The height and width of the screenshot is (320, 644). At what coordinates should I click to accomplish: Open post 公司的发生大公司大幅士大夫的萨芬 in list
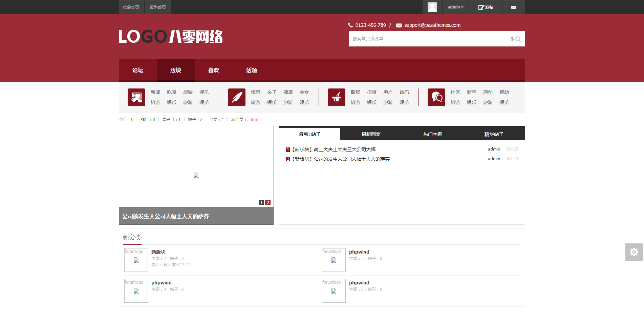352,159
